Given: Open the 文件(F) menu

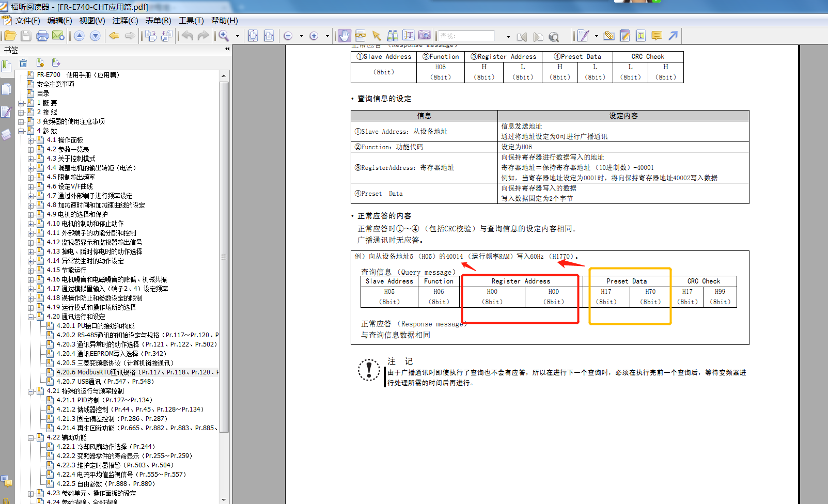Looking at the screenshot, I should coord(27,21).
